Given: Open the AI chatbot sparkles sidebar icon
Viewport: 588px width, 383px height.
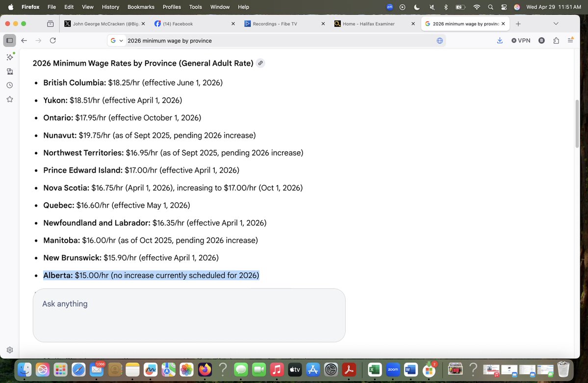Looking at the screenshot, I should (x=9, y=57).
